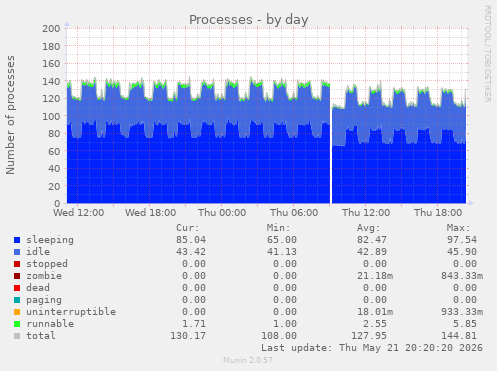The width and height of the screenshot is (497, 371).
Task: Click the 'sleeping' legend label
Action: pyautogui.click(x=50, y=240)
